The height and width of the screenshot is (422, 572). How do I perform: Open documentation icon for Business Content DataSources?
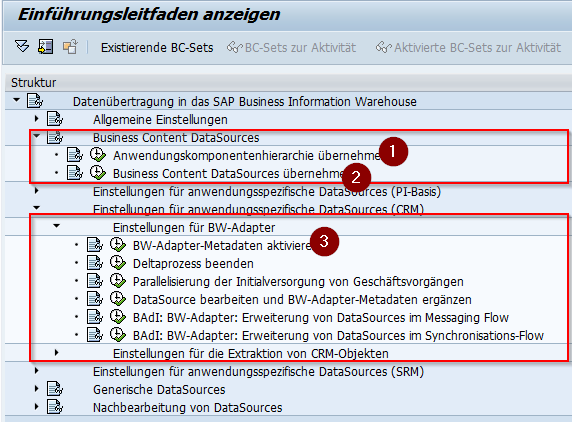[x=55, y=137]
